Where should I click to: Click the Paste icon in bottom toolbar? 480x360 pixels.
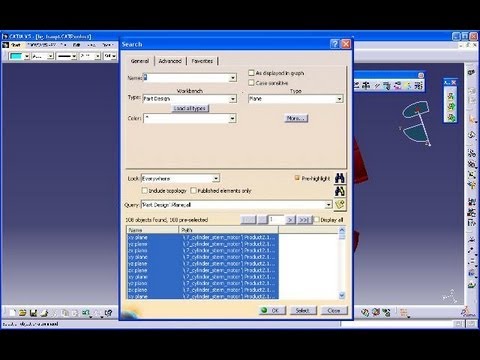point(75,313)
